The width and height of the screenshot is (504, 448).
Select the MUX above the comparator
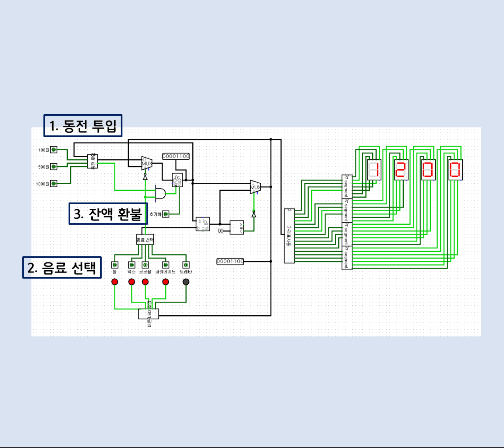coord(255,187)
